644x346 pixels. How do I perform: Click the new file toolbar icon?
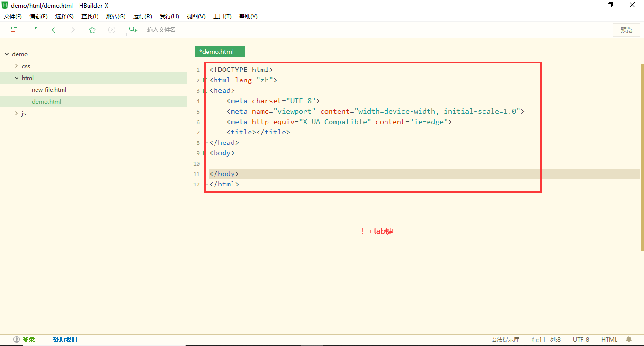pos(15,30)
